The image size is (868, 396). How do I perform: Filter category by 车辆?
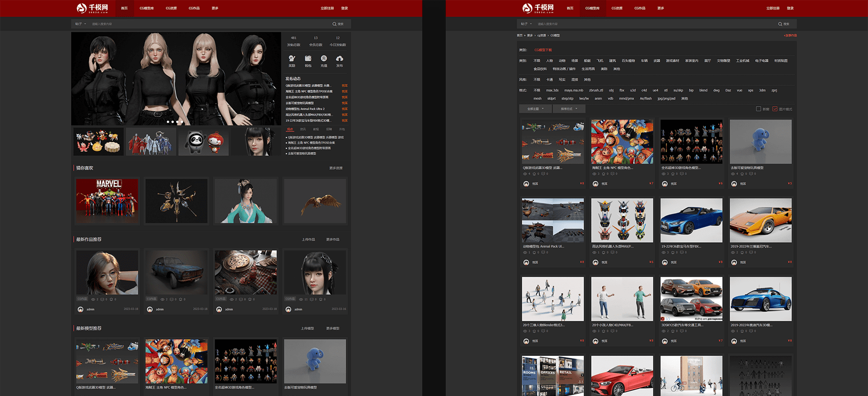[644, 61]
